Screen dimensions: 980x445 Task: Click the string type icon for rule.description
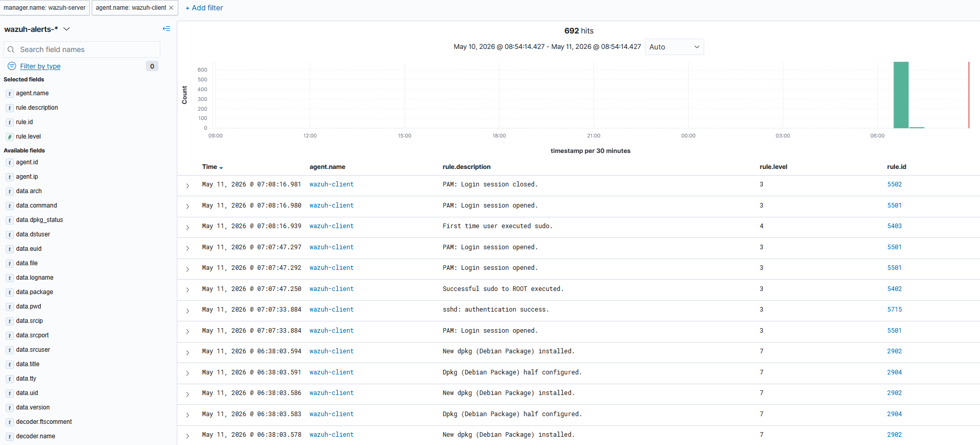click(10, 108)
